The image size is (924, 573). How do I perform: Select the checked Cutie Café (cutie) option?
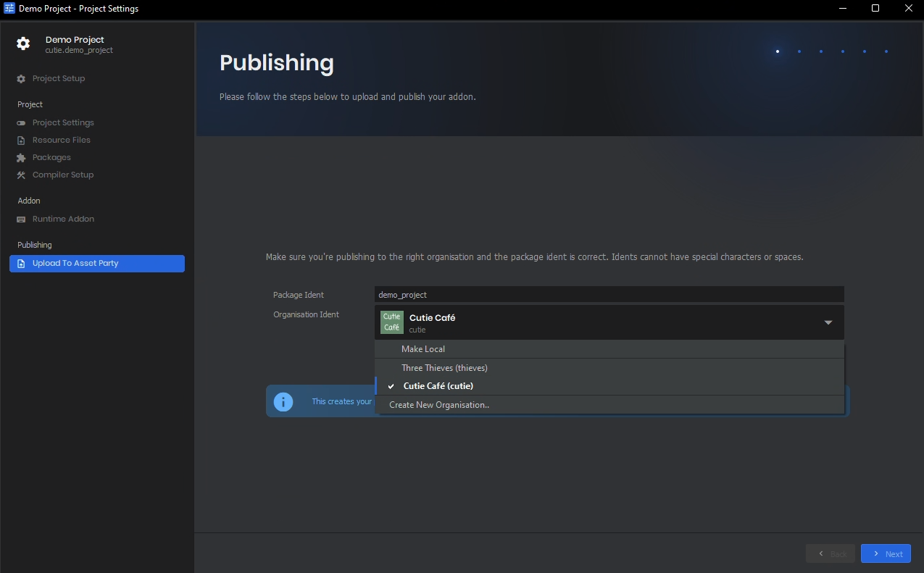[438, 386]
